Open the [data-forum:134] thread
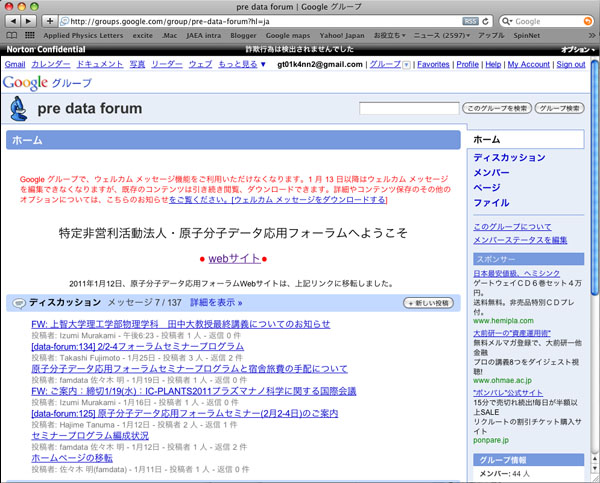 pos(137,346)
